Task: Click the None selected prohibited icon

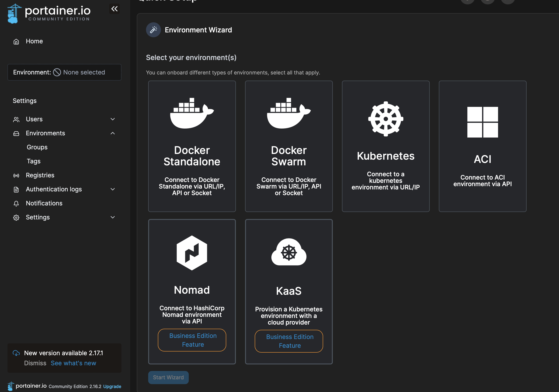Action: [x=57, y=72]
